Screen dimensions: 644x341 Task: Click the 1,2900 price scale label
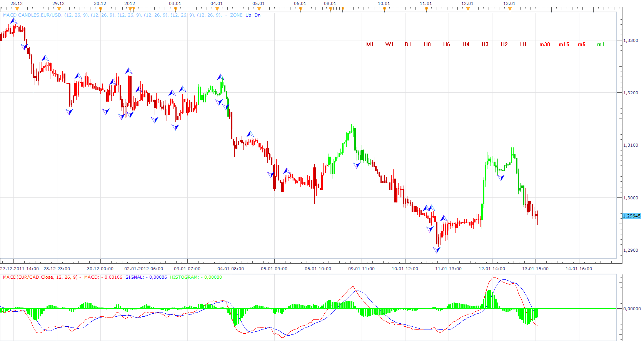pos(631,250)
